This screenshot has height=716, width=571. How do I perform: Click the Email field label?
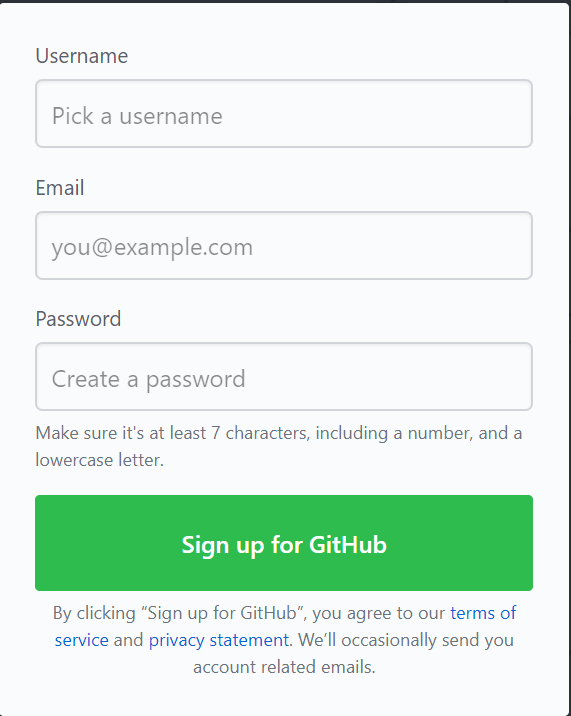(60, 188)
